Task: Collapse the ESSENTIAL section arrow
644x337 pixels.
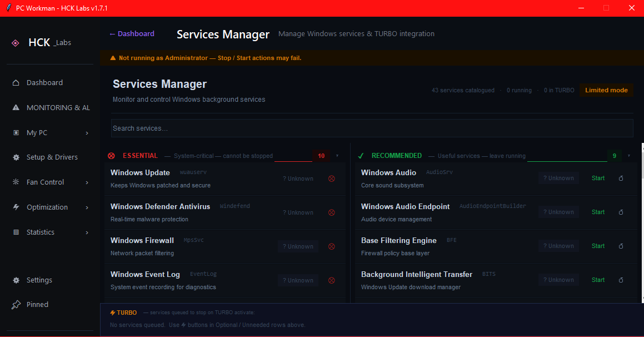Action: point(337,156)
